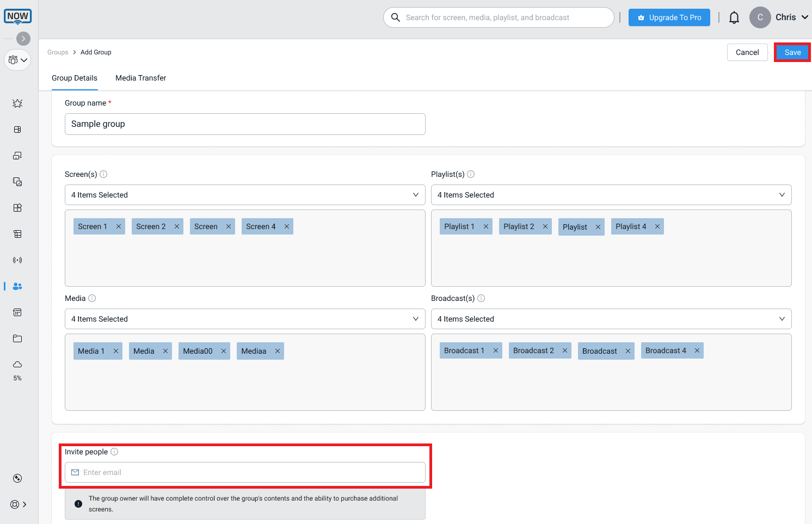
Task: Click the info icon beside Playlist(s)
Action: coord(471,174)
